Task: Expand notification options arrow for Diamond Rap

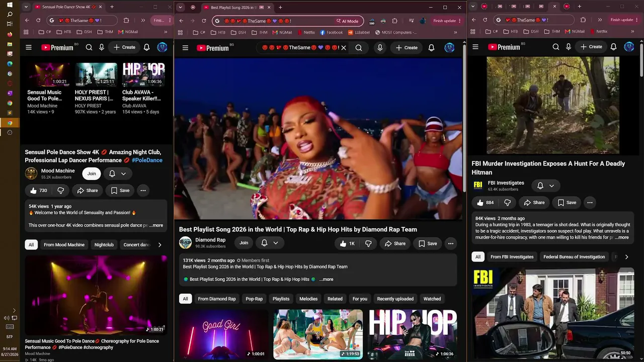Action: (276, 243)
